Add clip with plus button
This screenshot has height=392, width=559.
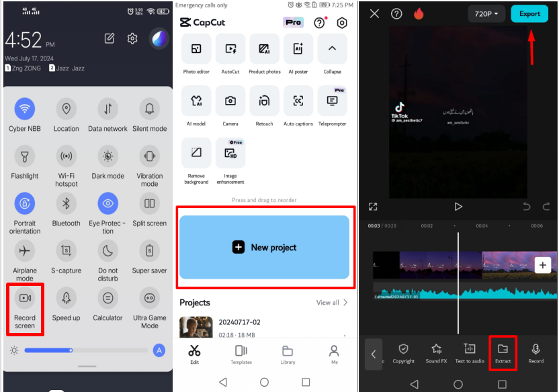(x=543, y=265)
